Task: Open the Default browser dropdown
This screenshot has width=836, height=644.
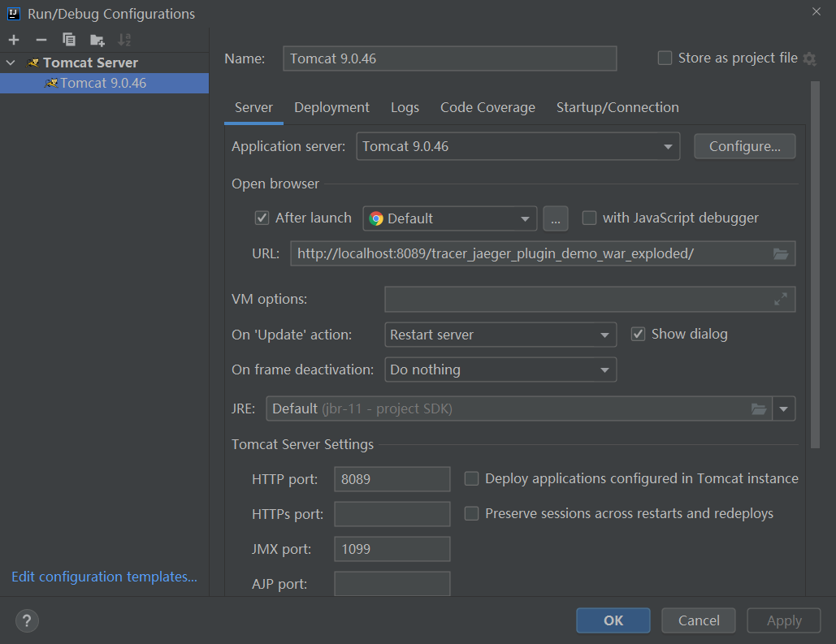Action: 449,218
